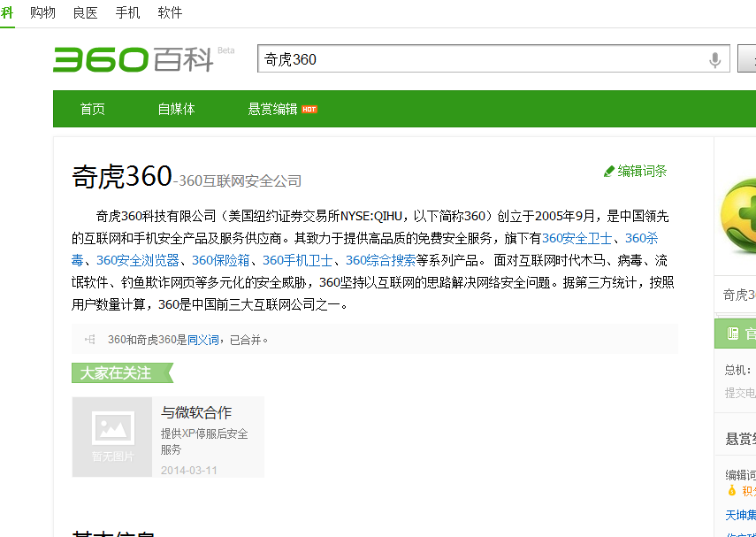Click the 360百科 logo
756x537 pixels.
click(133, 59)
